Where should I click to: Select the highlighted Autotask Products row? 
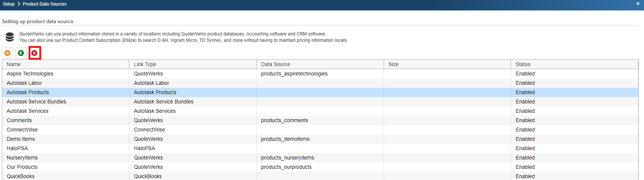point(28,92)
